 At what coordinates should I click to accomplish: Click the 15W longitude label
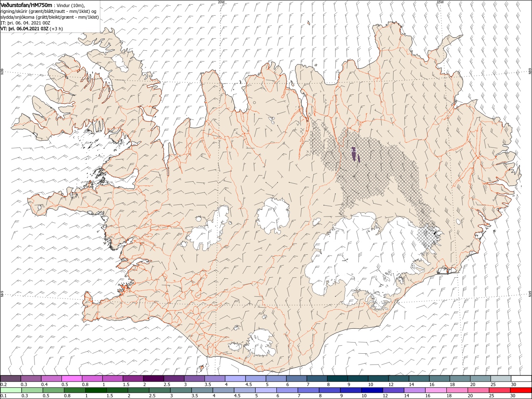pos(440,2)
